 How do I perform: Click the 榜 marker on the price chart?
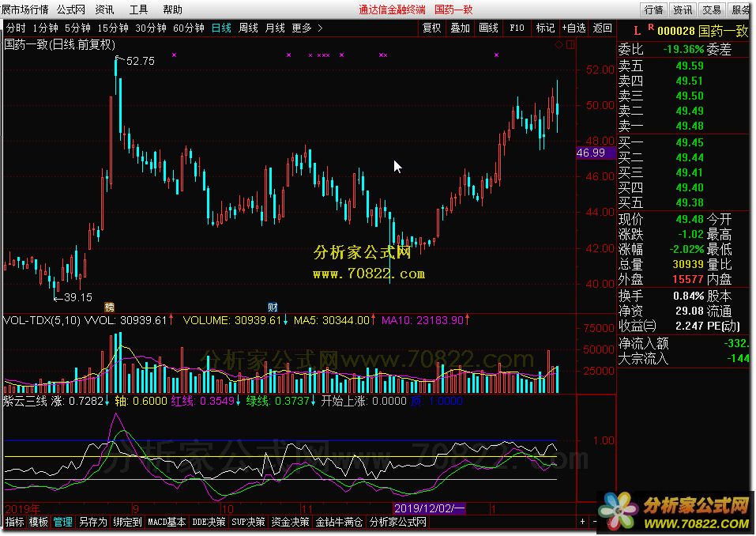(x=110, y=308)
